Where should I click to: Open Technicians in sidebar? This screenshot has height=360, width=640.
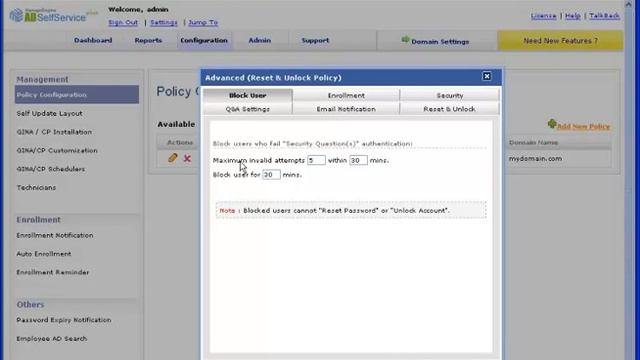coord(36,188)
